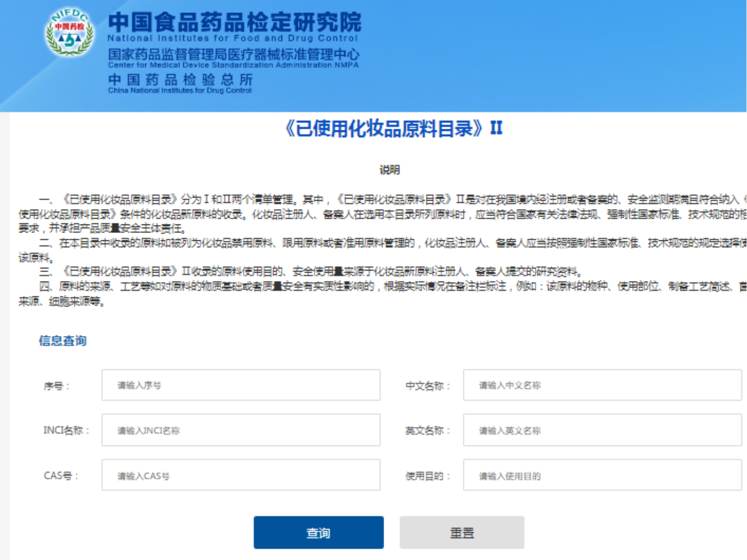Click the 中国药品检验总所 header text
This screenshot has height=560, width=747.
pos(181,80)
